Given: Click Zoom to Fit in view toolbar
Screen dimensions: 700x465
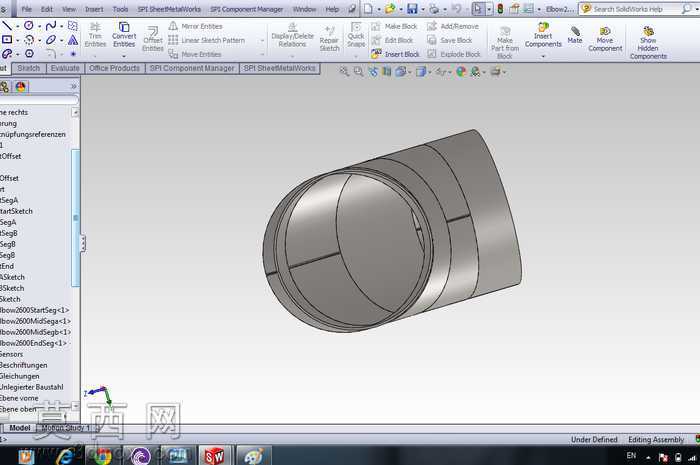Looking at the screenshot, I should coord(344,71).
